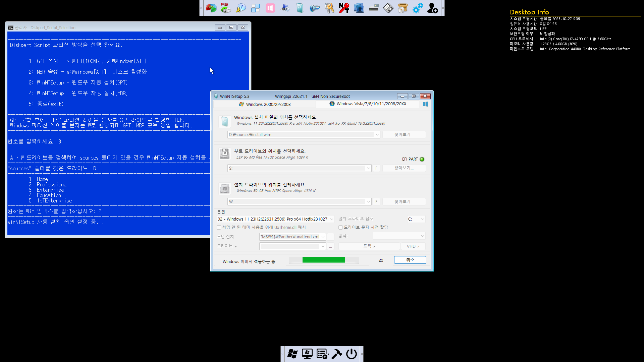
Task: Click the right collapse handle of bottom dock
Action: (362, 354)
